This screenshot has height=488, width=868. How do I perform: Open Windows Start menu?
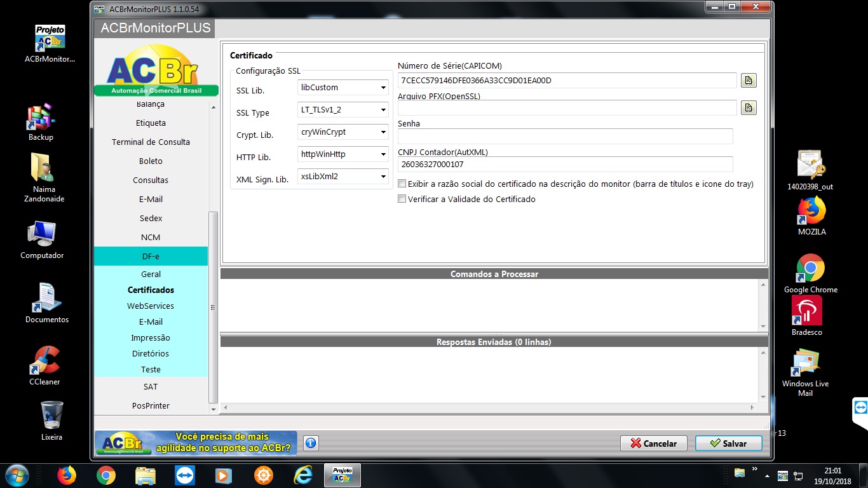(x=17, y=475)
